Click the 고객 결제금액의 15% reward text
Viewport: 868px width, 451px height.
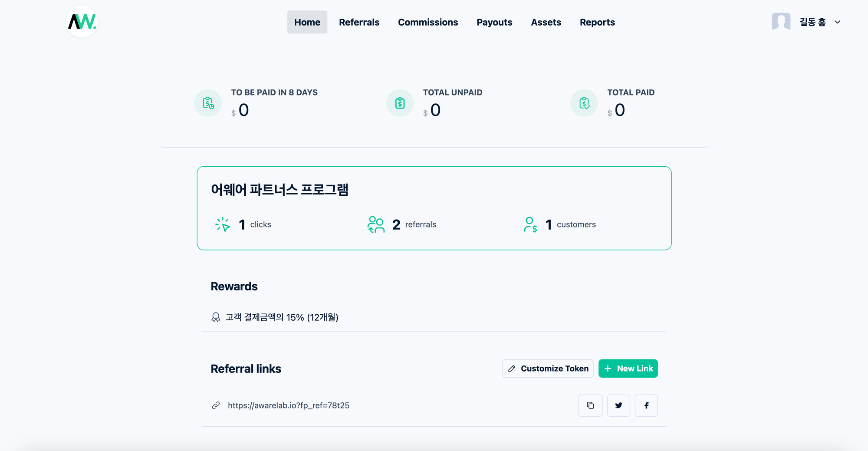[x=282, y=317]
